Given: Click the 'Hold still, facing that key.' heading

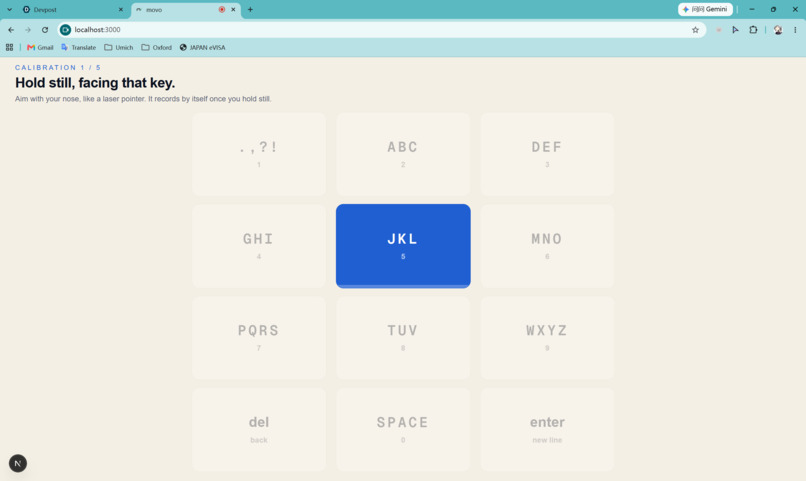Looking at the screenshot, I should point(95,83).
